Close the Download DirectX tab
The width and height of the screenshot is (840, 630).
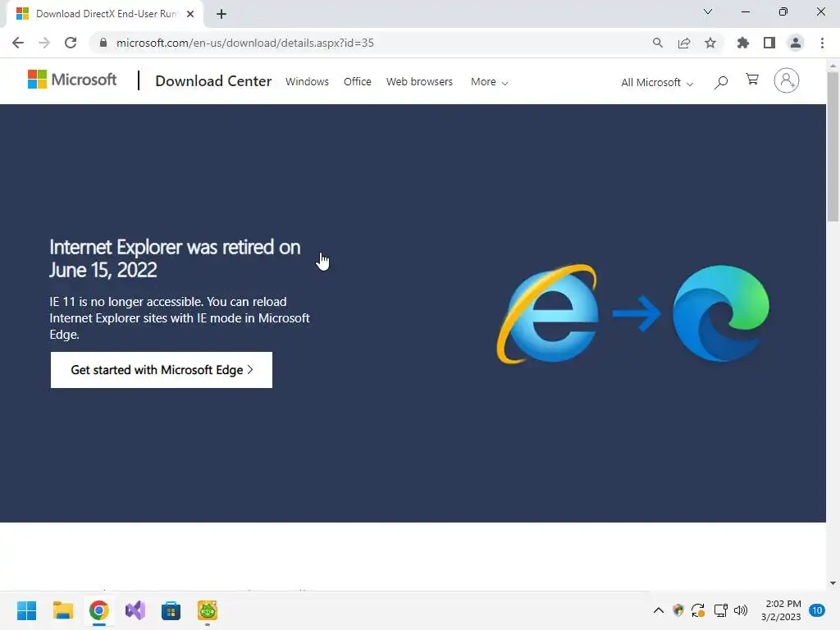tap(190, 14)
